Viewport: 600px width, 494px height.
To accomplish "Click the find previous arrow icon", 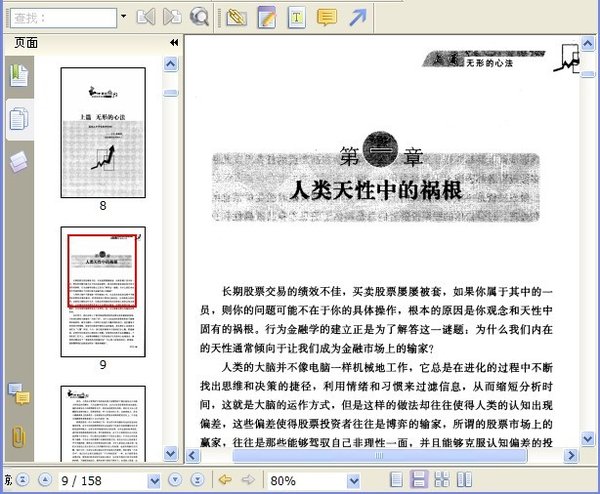I will 146,16.
